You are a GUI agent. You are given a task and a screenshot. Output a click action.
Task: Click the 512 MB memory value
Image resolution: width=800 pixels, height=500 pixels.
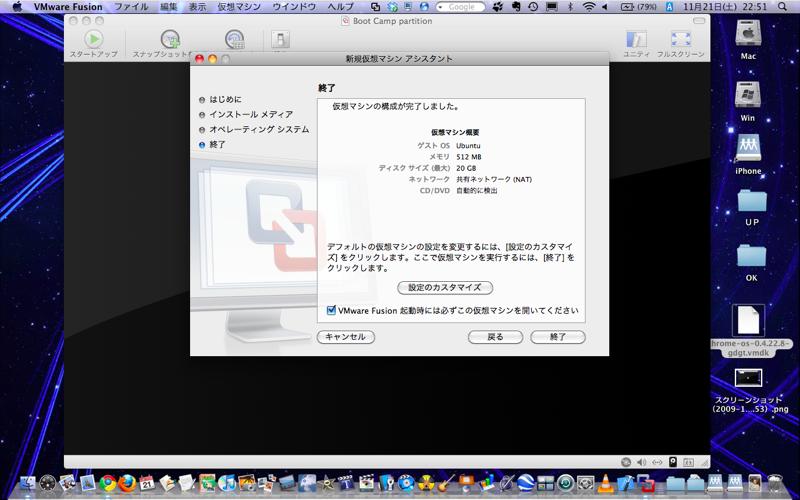468,157
